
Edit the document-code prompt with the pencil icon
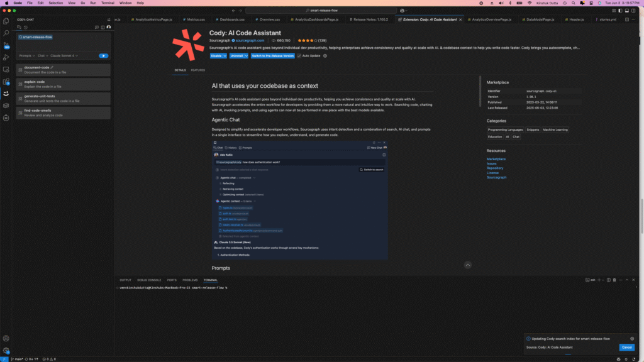point(52,67)
